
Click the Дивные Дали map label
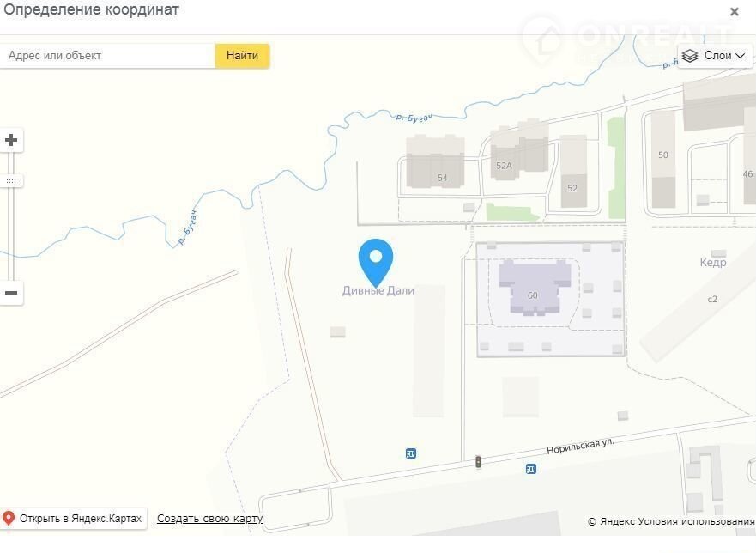click(378, 290)
